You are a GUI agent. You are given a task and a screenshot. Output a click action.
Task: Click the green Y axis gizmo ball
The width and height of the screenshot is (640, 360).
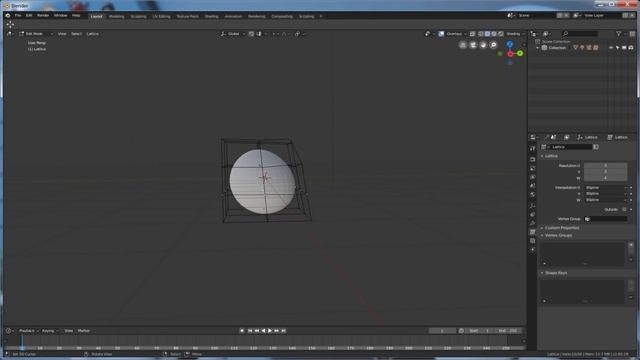[x=520, y=53]
